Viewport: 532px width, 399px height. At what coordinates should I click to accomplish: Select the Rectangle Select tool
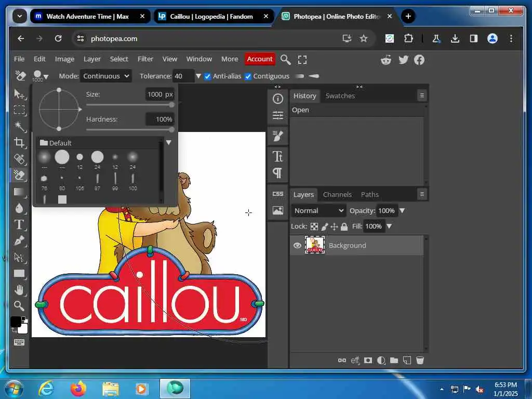(x=19, y=110)
